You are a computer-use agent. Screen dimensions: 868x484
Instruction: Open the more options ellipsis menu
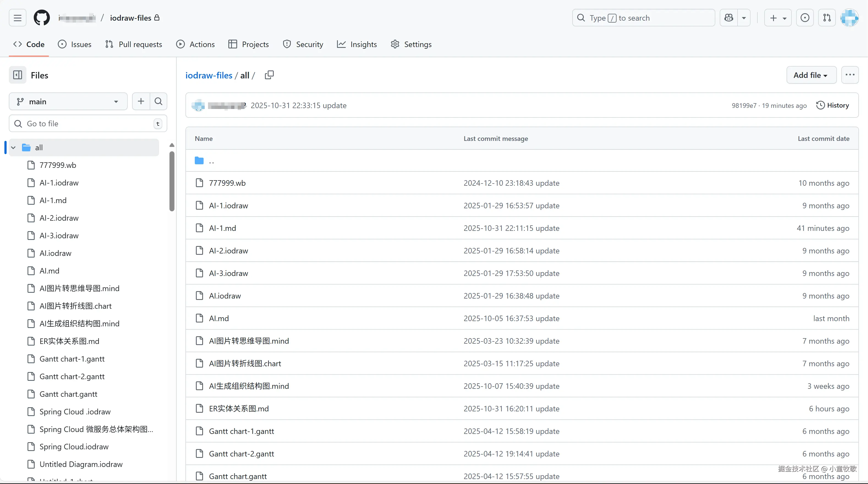(x=850, y=75)
